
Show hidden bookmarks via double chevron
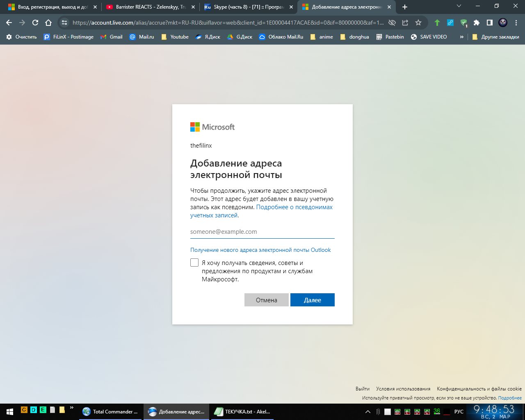(462, 37)
